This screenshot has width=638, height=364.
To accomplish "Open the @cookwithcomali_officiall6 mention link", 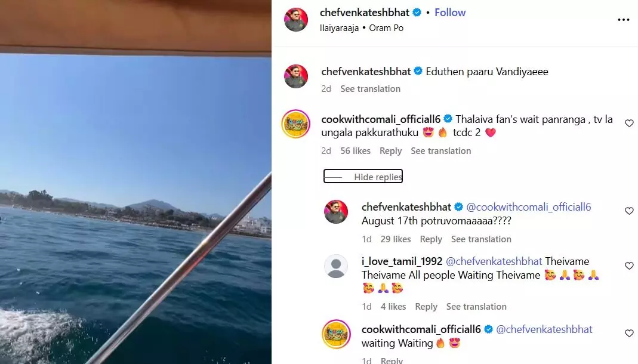I will point(529,207).
